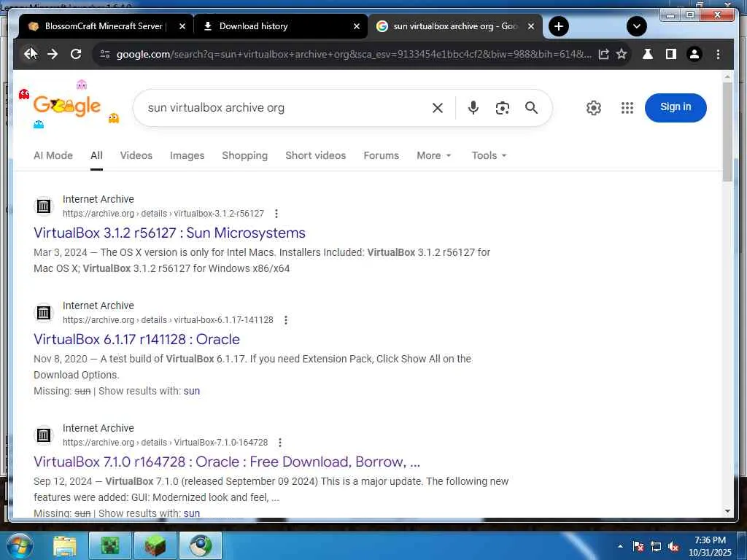This screenshot has height=560, width=747.
Task: Switch to Shopping results
Action: pyautogui.click(x=245, y=155)
